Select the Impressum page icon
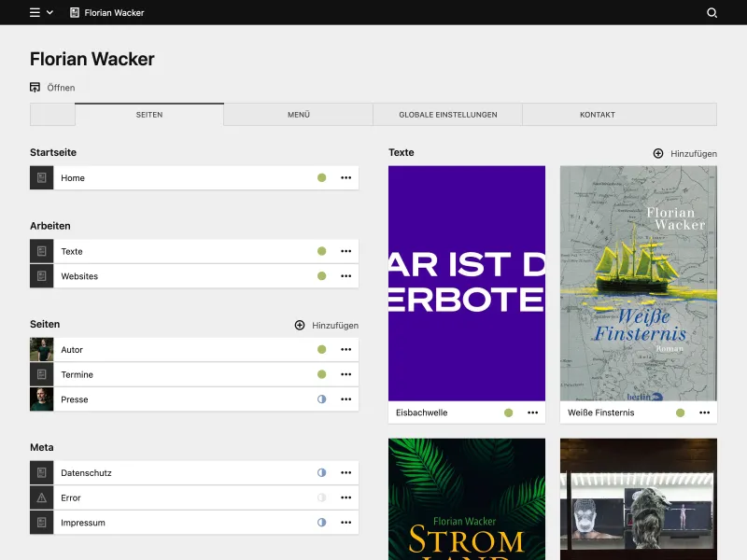 point(41,523)
